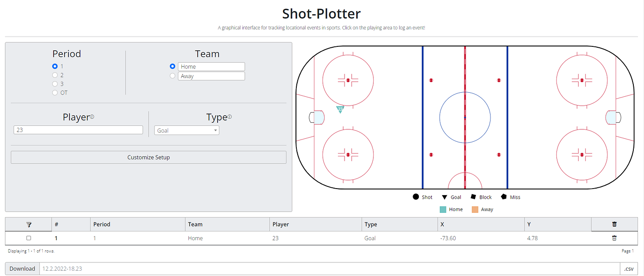Click the Customize Setup button

(x=148, y=157)
